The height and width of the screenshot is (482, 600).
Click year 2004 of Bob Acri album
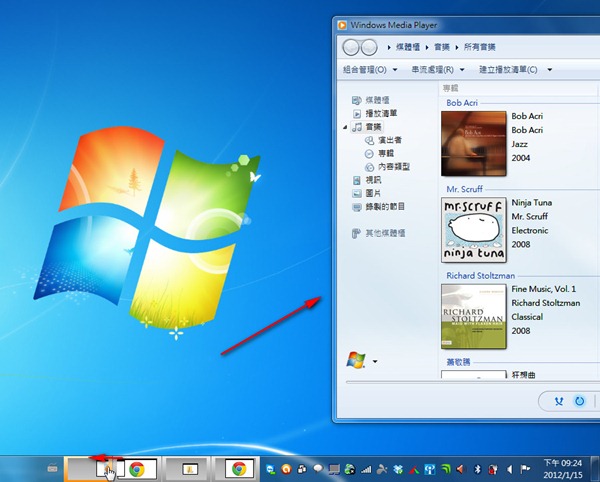point(521,158)
